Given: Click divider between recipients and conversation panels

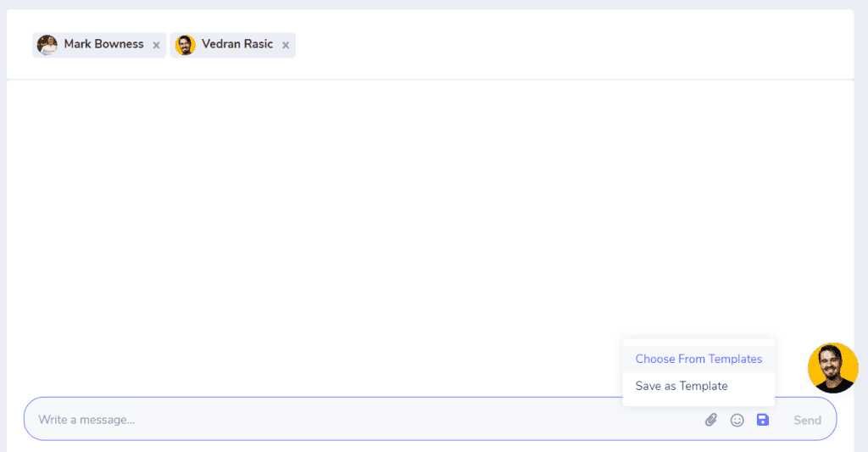Looking at the screenshot, I should point(430,80).
